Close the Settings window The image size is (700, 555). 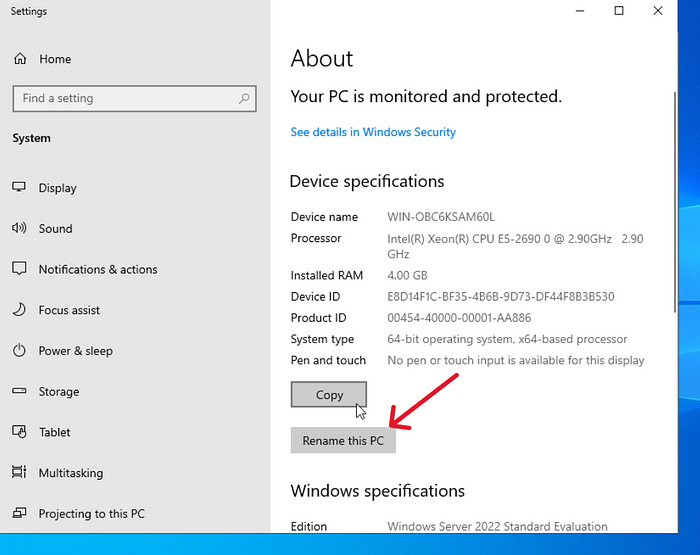pyautogui.click(x=658, y=11)
